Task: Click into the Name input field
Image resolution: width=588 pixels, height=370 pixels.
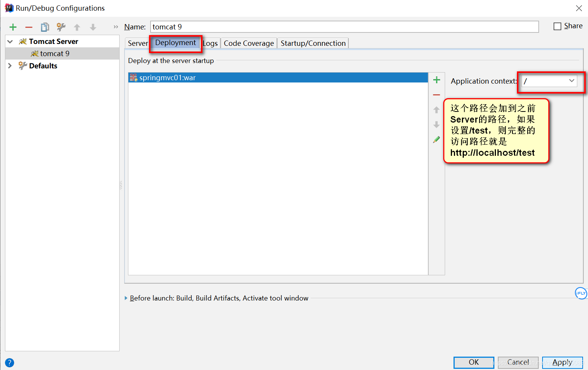Action: point(345,27)
